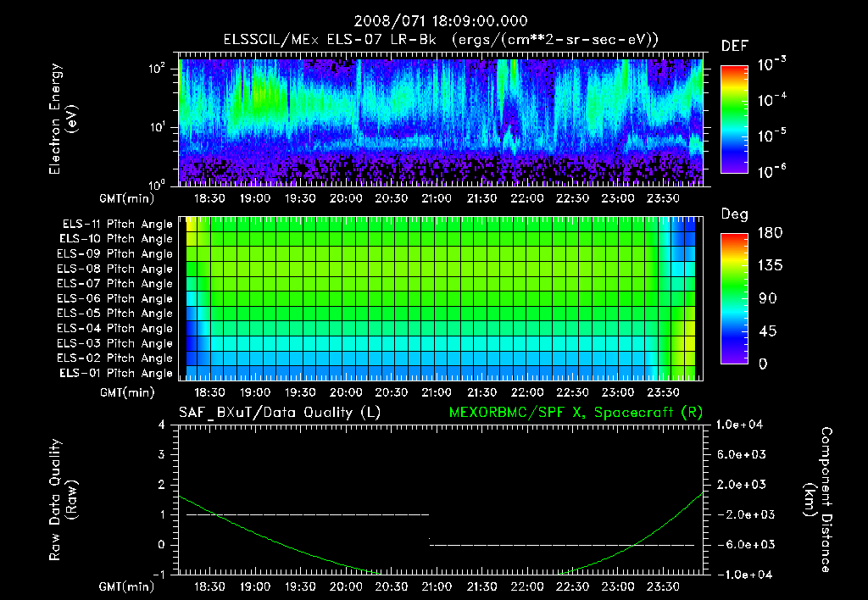This screenshot has width=868, height=600.
Task: Click the SAF_BXuT/Data Quality (L) label
Action: (x=280, y=413)
